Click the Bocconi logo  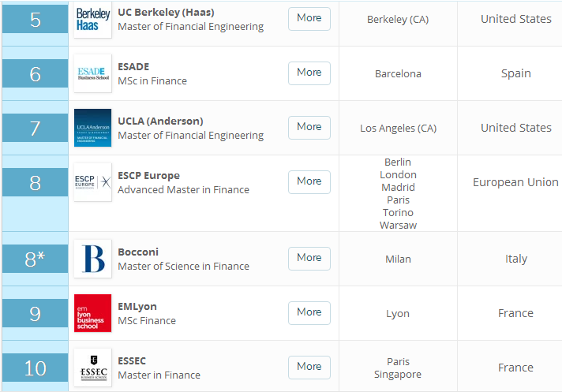coord(93,259)
